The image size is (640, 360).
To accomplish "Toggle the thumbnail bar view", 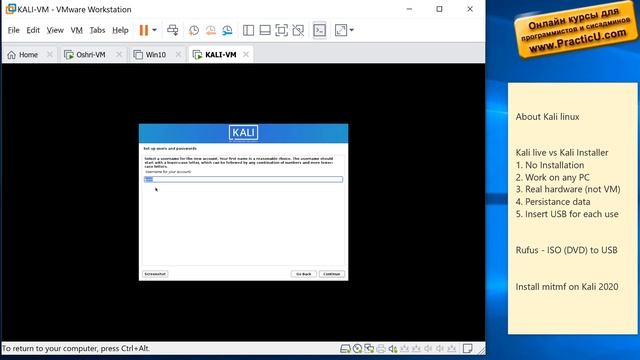I will click(265, 30).
